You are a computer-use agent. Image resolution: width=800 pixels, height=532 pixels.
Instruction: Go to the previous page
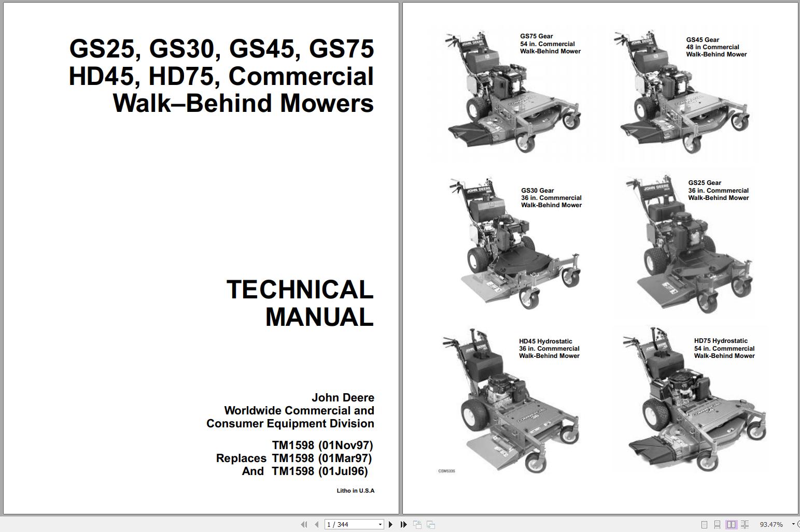(317, 525)
